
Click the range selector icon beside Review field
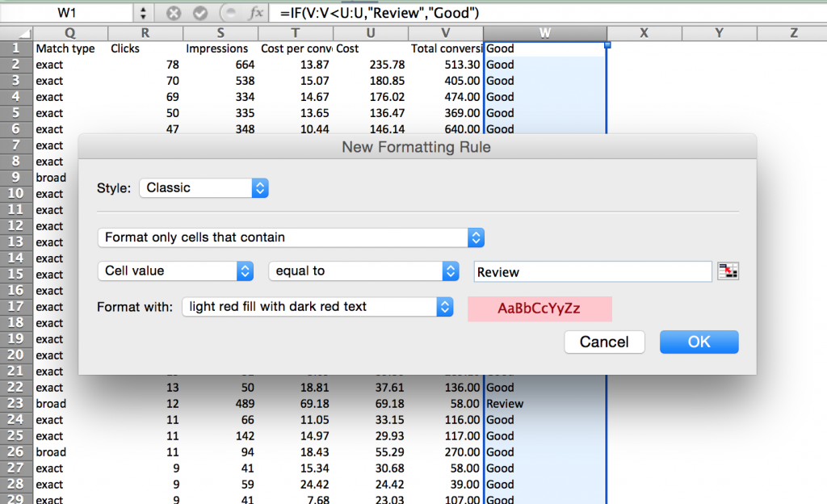coord(728,271)
